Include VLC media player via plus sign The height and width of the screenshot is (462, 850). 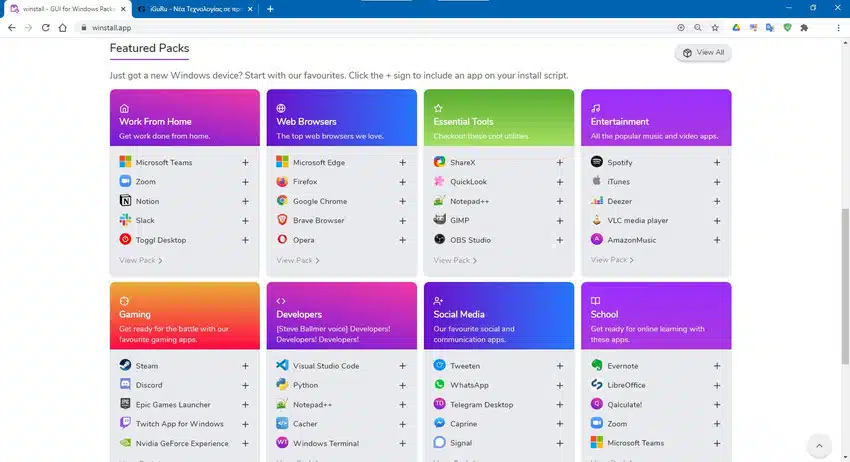pos(717,221)
